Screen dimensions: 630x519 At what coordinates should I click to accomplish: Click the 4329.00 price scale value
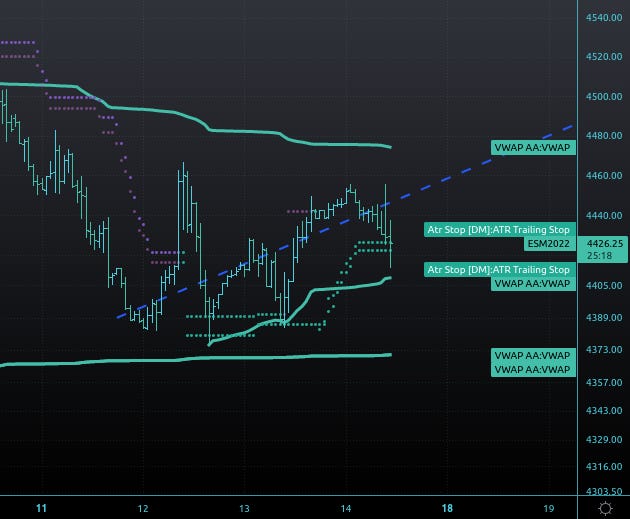tap(604, 439)
